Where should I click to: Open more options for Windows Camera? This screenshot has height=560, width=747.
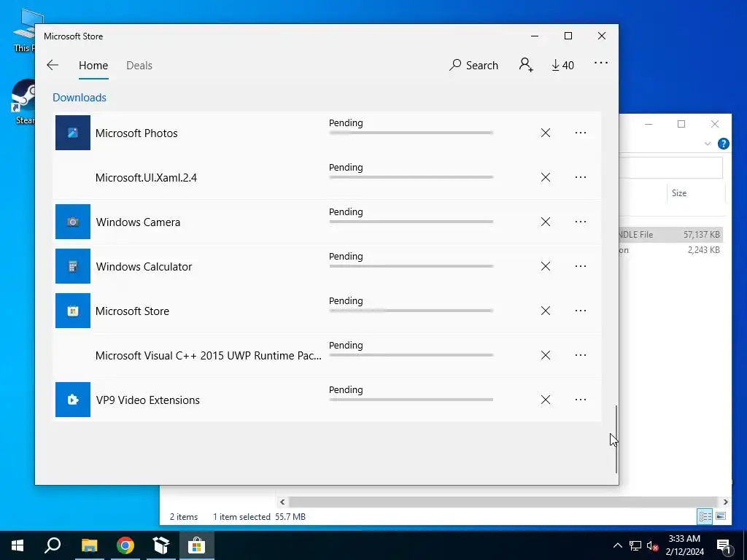580,222
